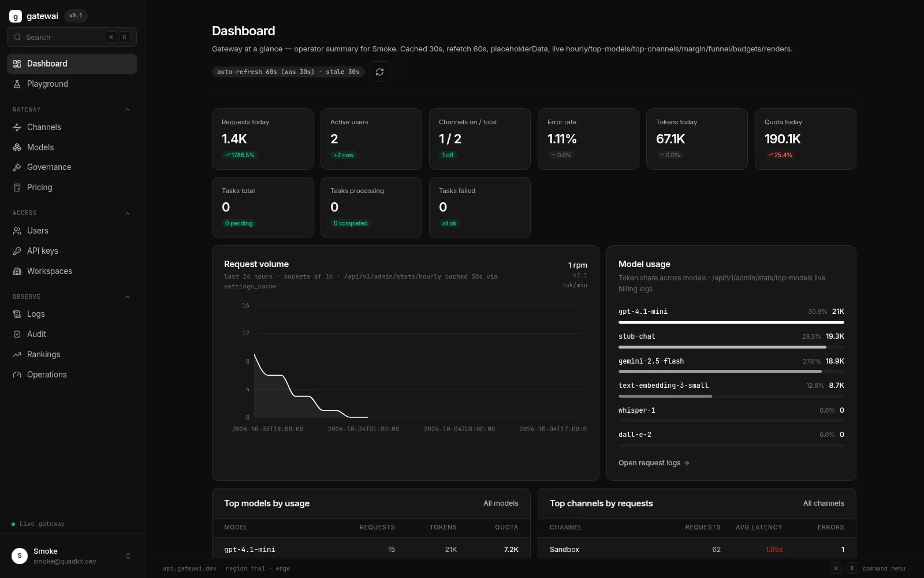
Task: Click the Workspaces building icon
Action: pos(17,271)
